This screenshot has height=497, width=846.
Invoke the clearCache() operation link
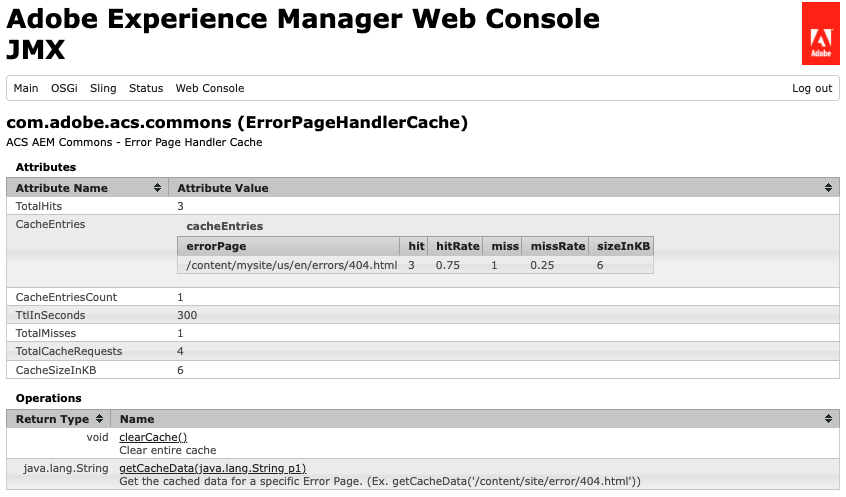click(153, 437)
